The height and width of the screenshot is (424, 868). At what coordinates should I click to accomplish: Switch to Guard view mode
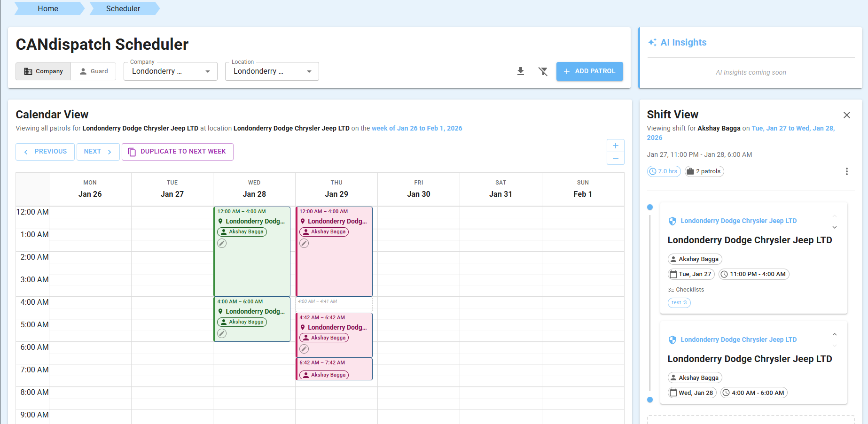click(93, 71)
